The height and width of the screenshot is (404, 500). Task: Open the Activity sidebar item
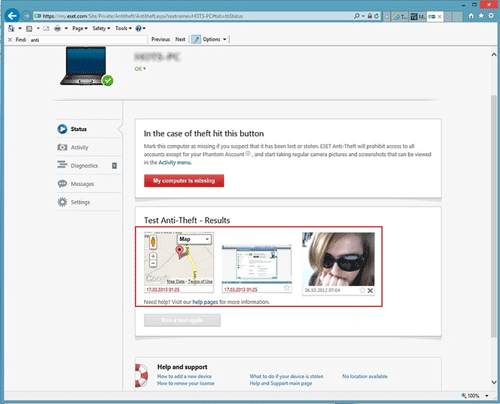(89, 147)
